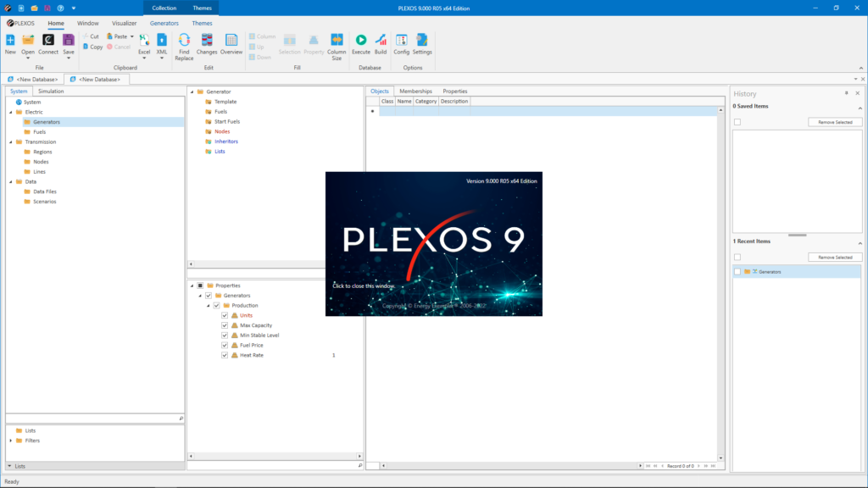The image size is (868, 488).
Task: Click the Cut command
Action: 91,36
